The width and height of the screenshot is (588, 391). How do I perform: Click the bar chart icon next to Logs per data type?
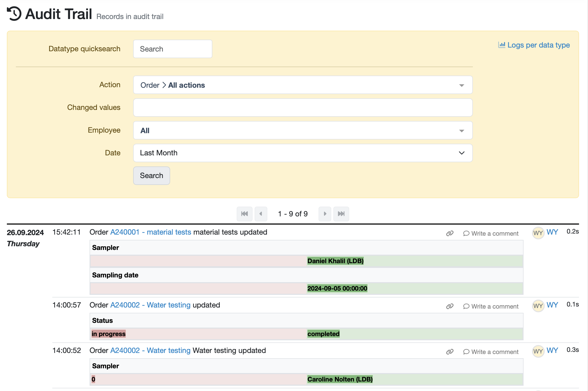point(501,45)
